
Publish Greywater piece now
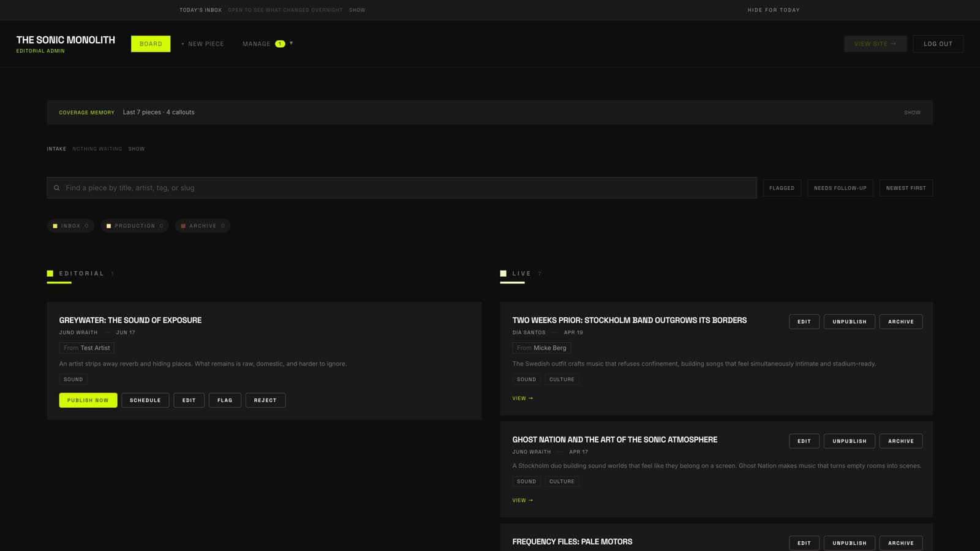[88, 400]
